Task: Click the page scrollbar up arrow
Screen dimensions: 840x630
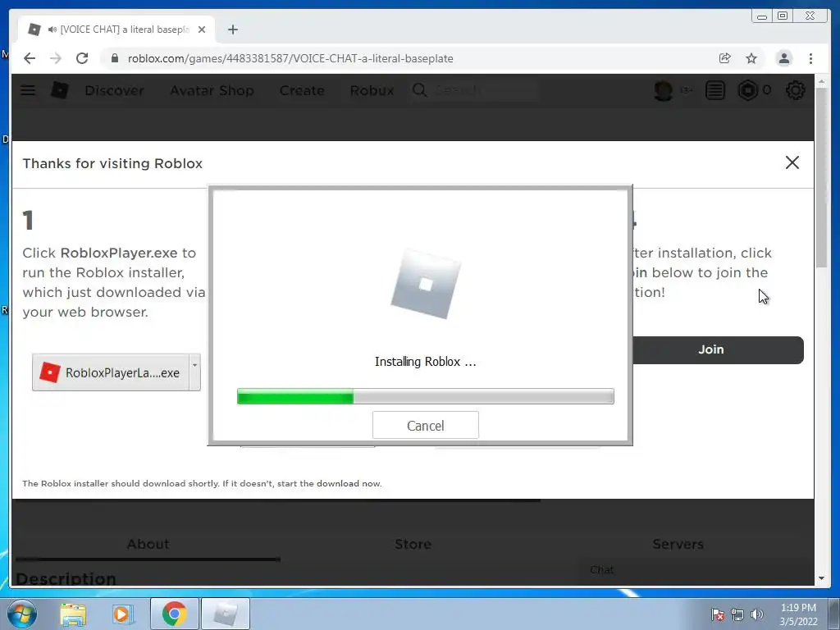Action: [x=821, y=81]
